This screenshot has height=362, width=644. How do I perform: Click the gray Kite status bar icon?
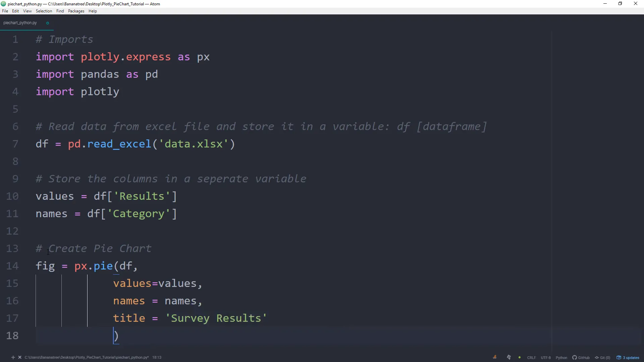point(509,357)
